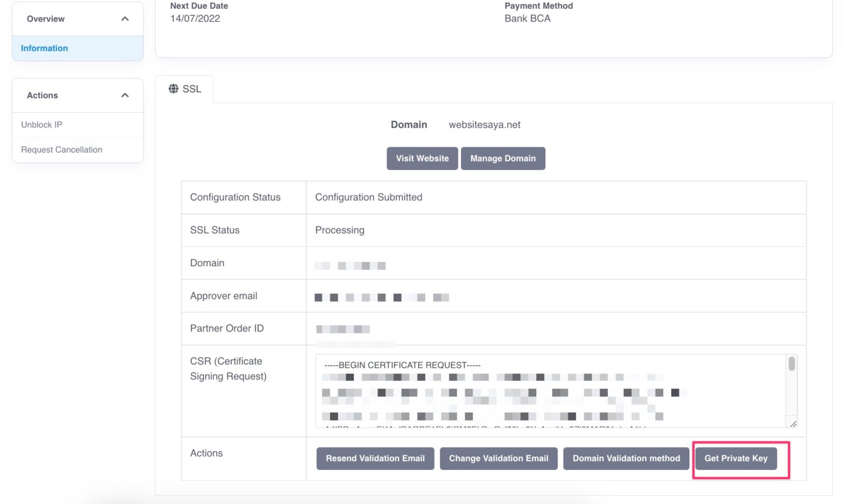Switch to the SSL tab
845x504 pixels.
coord(185,89)
